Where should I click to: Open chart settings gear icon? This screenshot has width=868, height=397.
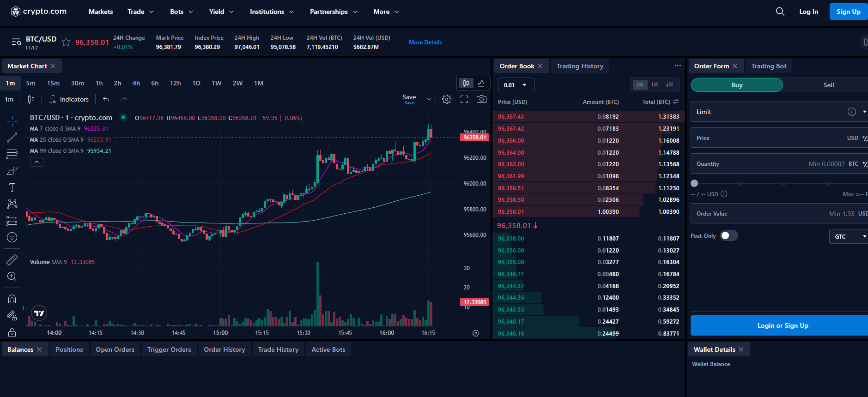click(447, 99)
